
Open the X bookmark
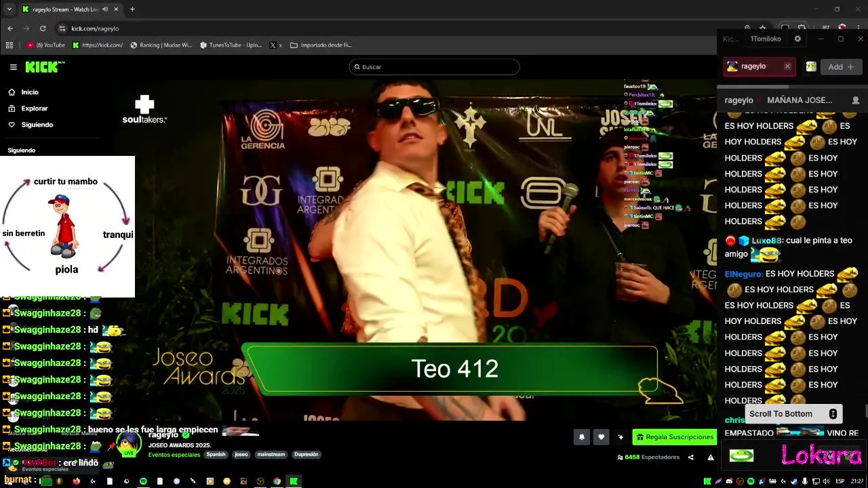(275, 45)
